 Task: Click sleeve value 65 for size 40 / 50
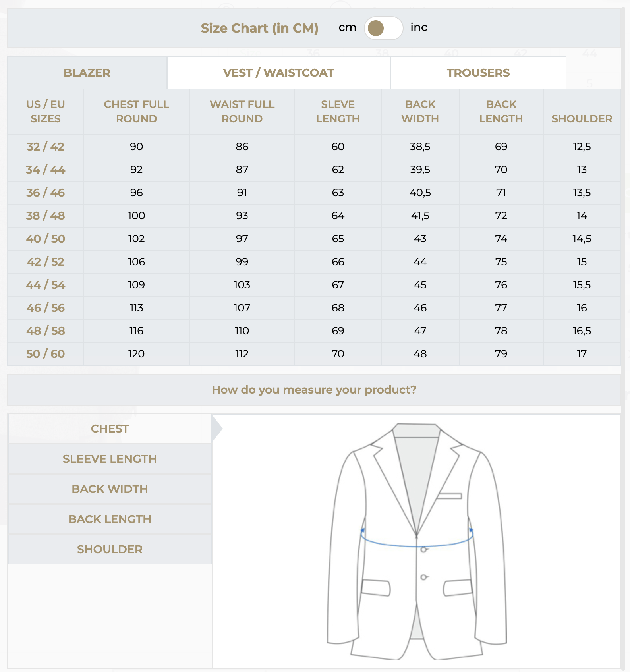click(338, 239)
